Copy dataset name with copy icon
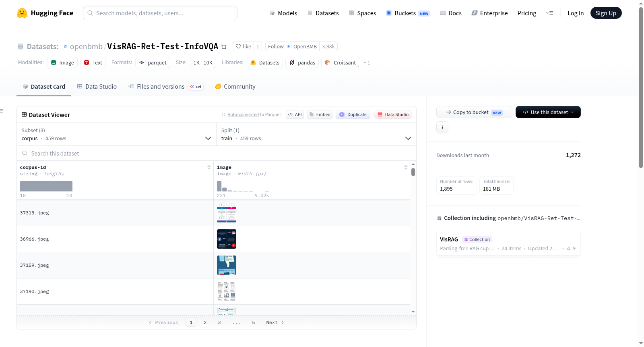The height and width of the screenshot is (347, 644). tap(223, 46)
